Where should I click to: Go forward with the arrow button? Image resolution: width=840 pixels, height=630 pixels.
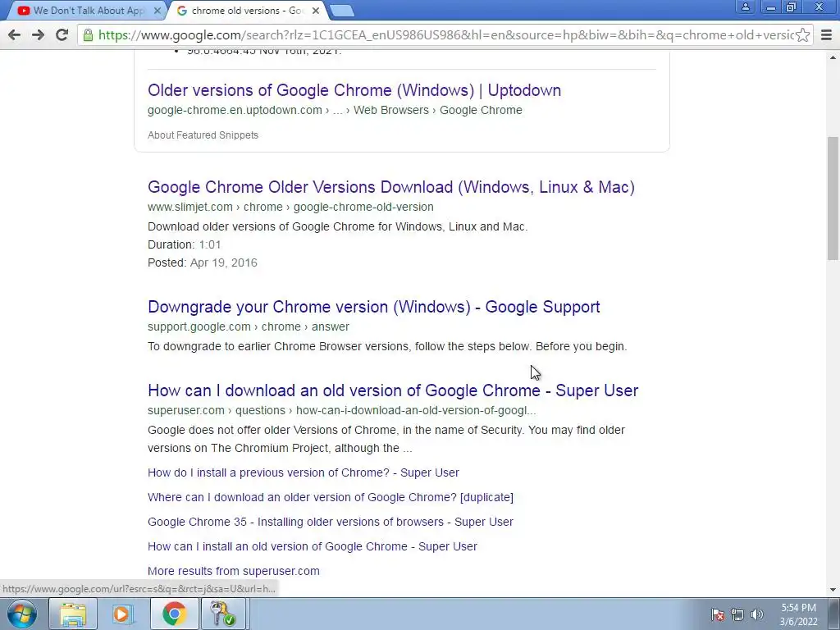pyautogui.click(x=38, y=35)
